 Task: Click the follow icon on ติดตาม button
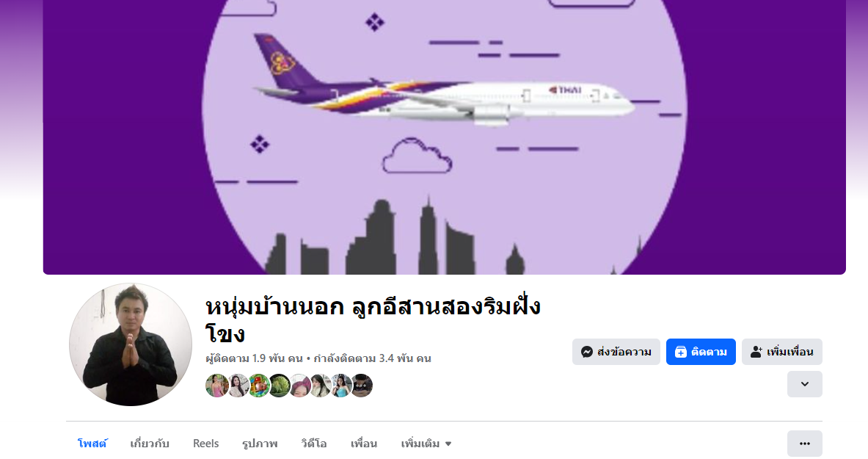pyautogui.click(x=680, y=352)
